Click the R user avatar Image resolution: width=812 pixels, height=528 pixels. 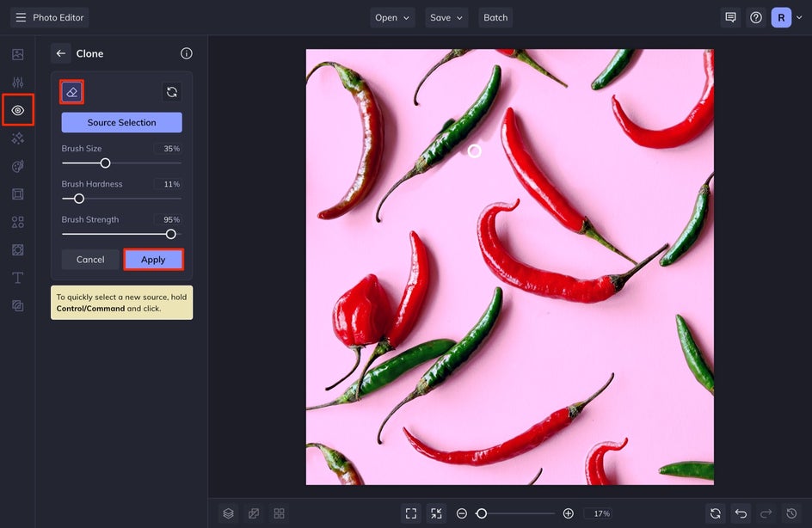pos(781,17)
